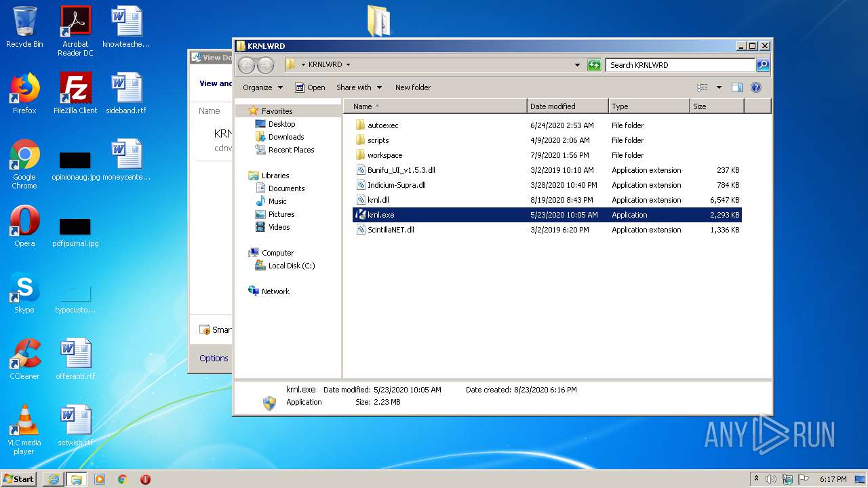
Task: Click the volume speaker tray icon
Action: click(x=771, y=479)
